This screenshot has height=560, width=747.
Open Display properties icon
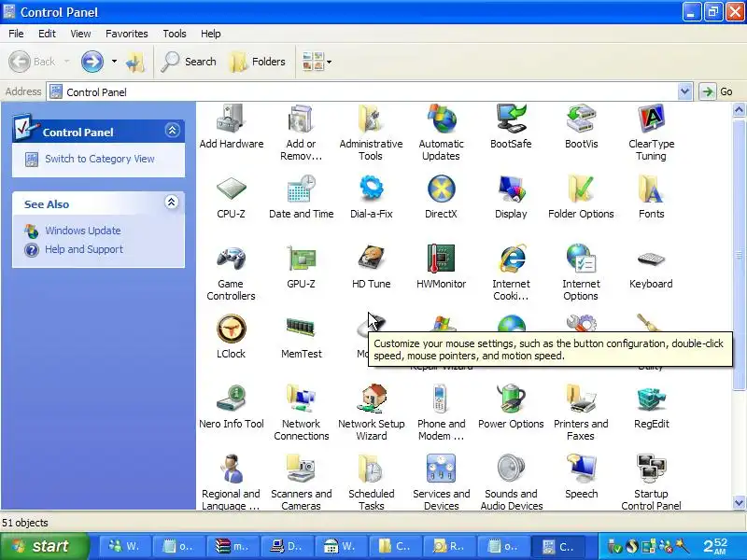pyautogui.click(x=511, y=197)
